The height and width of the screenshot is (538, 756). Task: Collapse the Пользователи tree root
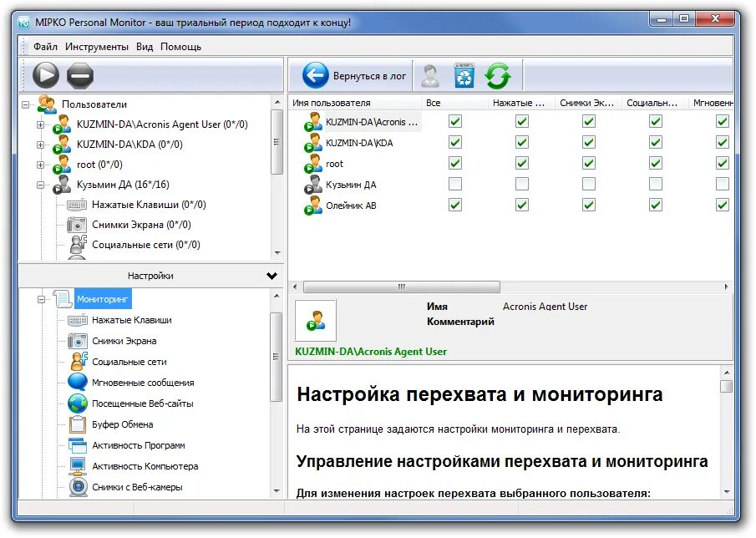point(26,104)
